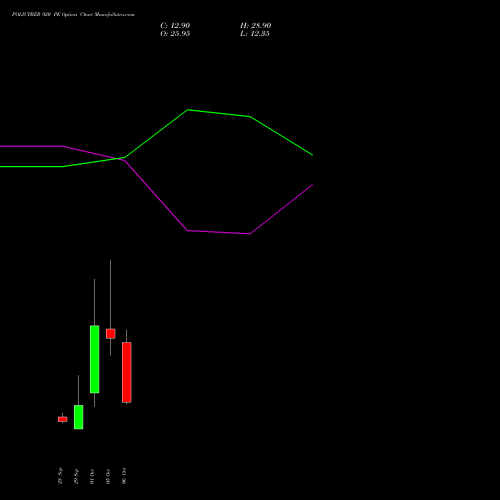The image size is (500, 500).
Task: Click the green candle for 29 Sep
Action: tap(79, 417)
